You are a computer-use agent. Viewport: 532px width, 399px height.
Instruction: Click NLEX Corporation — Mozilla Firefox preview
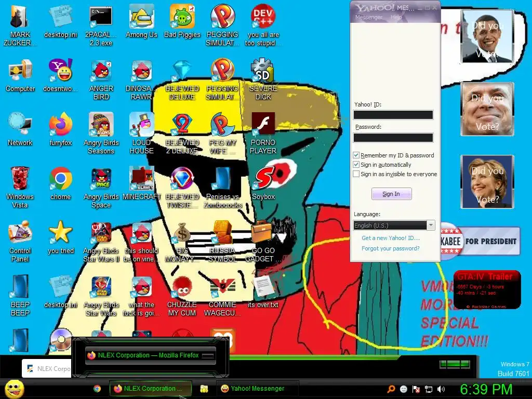[150, 355]
